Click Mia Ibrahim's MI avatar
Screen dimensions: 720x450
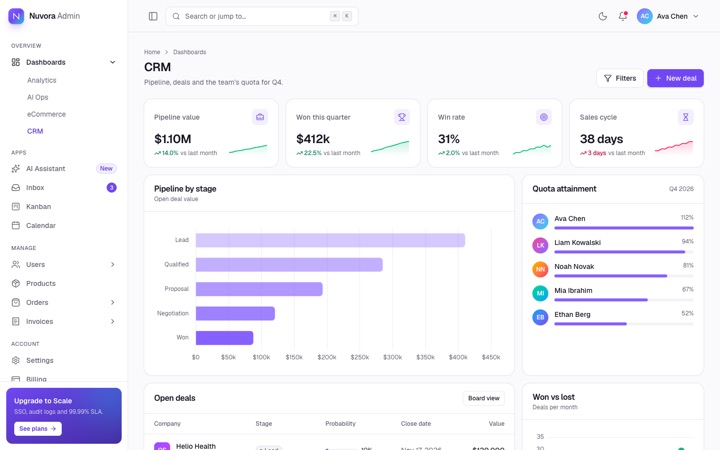[x=540, y=293]
